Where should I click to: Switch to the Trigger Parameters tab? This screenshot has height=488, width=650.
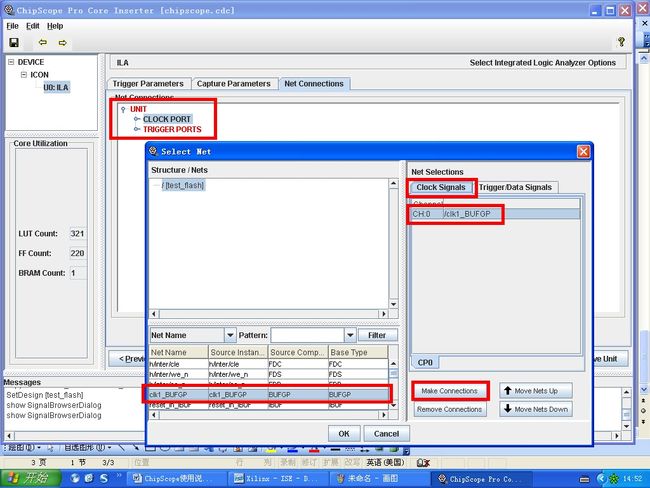[148, 84]
